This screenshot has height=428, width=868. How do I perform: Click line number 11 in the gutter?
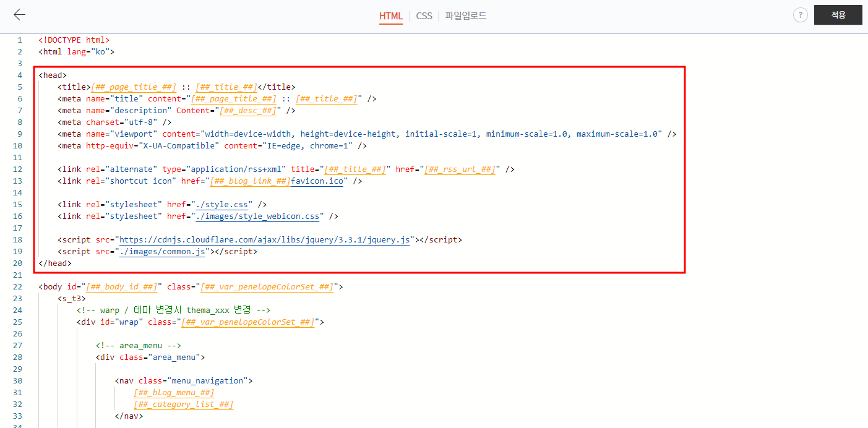18,158
